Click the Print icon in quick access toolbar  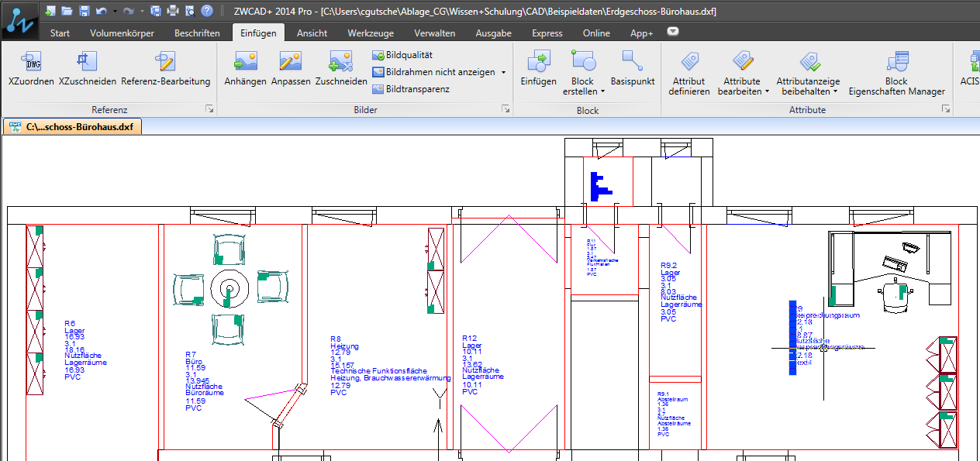(x=173, y=11)
